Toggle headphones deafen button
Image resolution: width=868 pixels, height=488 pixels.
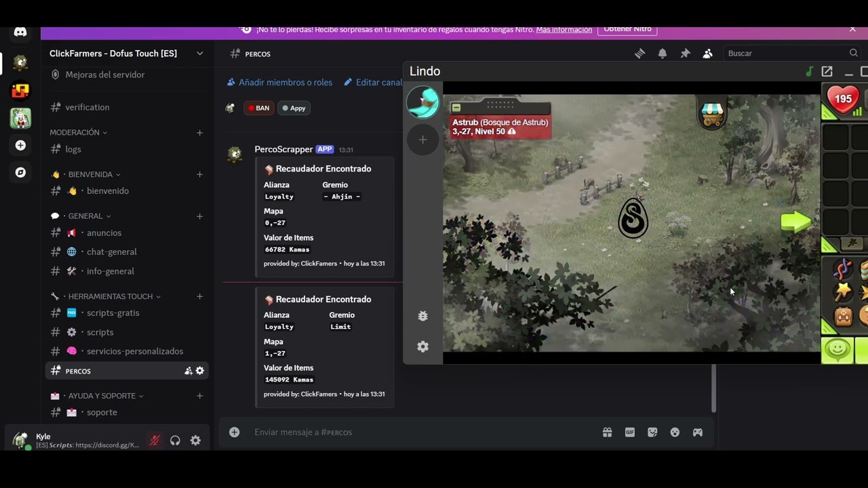pos(175,441)
